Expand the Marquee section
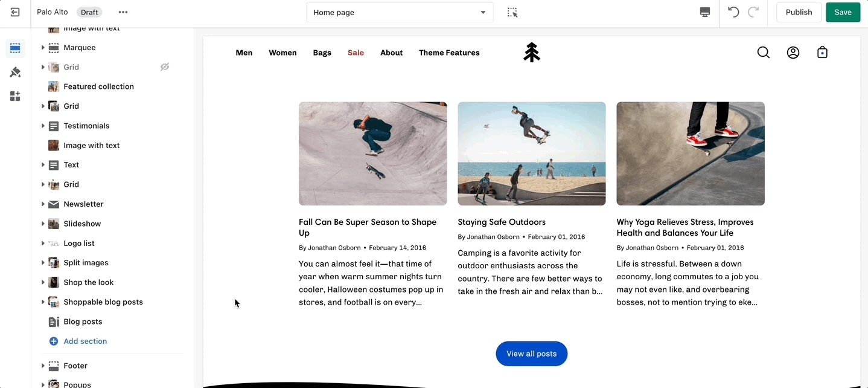 [43, 48]
